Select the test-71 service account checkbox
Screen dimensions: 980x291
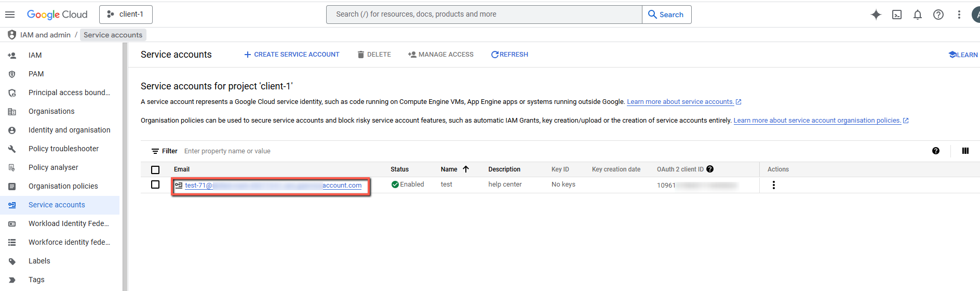(155, 184)
